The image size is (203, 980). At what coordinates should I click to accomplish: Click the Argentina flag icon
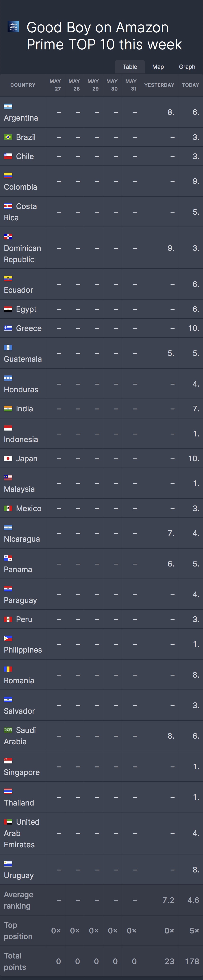pos(8,107)
